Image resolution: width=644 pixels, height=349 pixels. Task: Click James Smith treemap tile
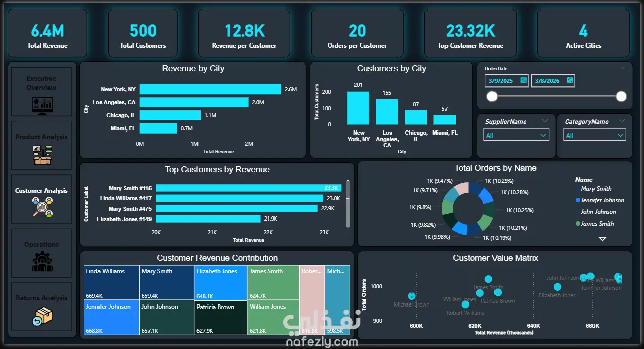click(x=273, y=283)
